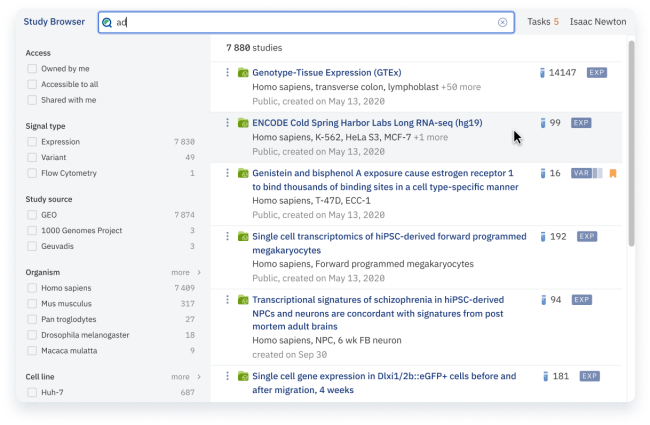Open the Study Browser tab

tap(54, 22)
